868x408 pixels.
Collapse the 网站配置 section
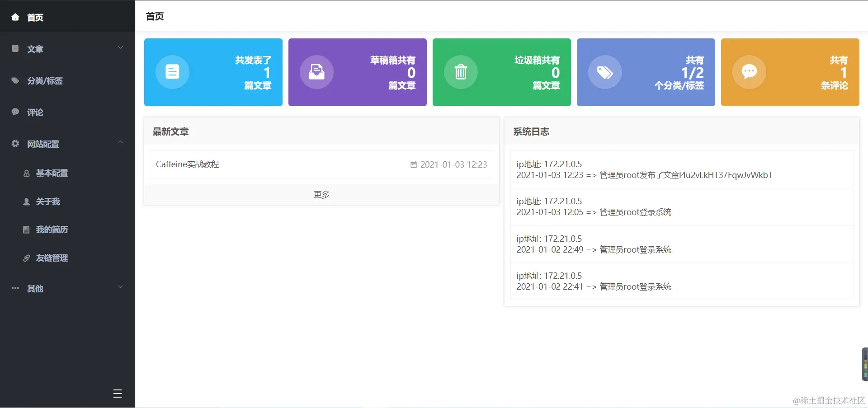click(x=120, y=142)
